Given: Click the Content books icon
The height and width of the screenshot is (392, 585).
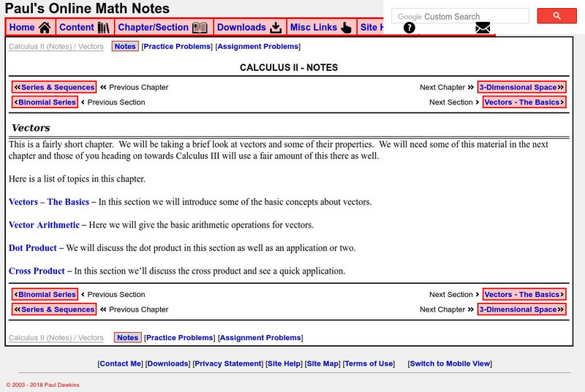Looking at the screenshot, I should 103,27.
